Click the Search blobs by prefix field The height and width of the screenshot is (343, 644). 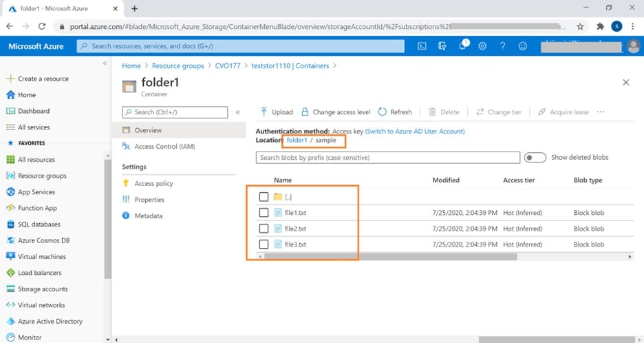click(x=388, y=157)
